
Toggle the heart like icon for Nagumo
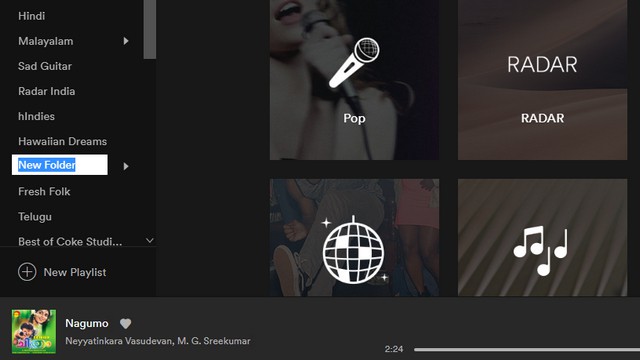click(x=126, y=324)
